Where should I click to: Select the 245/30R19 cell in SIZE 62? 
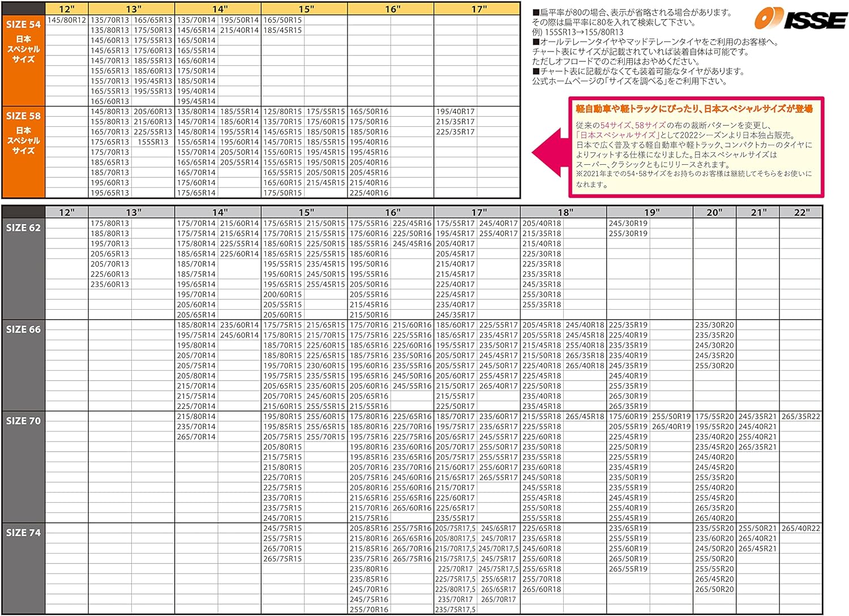(x=628, y=223)
